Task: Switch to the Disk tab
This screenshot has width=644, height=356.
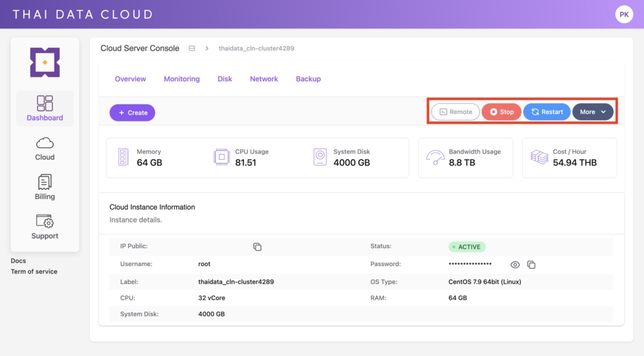Action: (x=225, y=79)
